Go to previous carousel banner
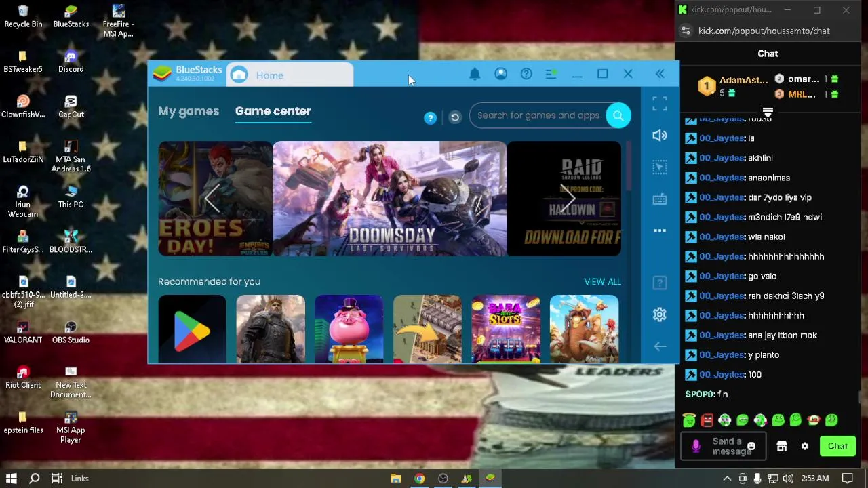This screenshot has width=868, height=488. [x=212, y=199]
